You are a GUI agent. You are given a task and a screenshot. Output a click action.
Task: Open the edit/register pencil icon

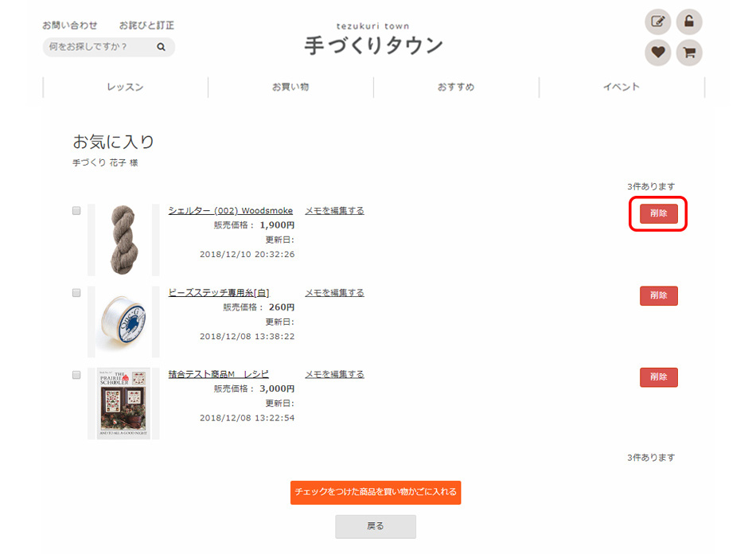click(657, 21)
